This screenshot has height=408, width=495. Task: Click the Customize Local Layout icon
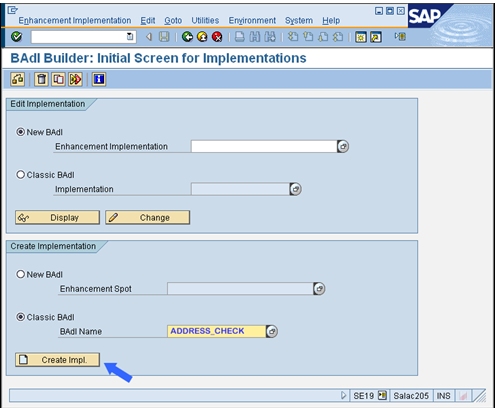(400, 36)
